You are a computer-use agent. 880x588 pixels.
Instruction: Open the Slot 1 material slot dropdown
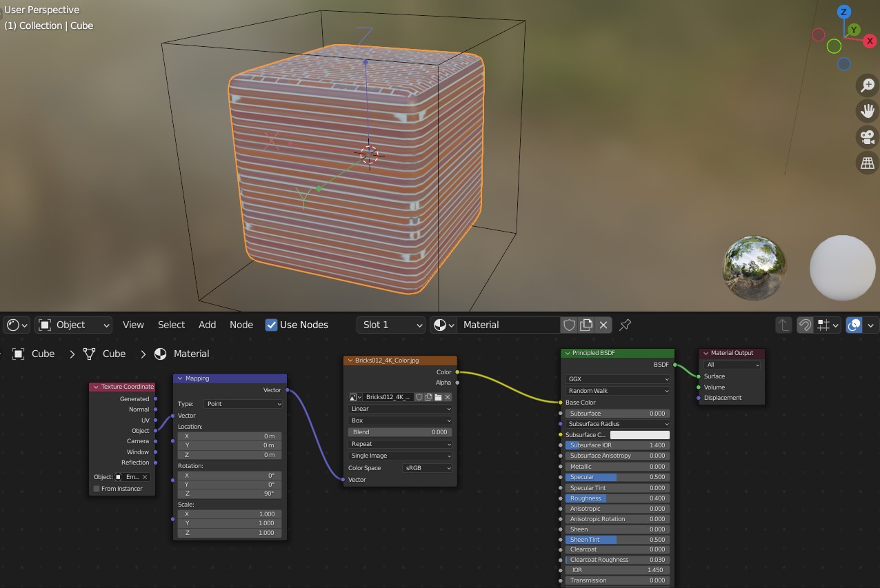coord(391,325)
